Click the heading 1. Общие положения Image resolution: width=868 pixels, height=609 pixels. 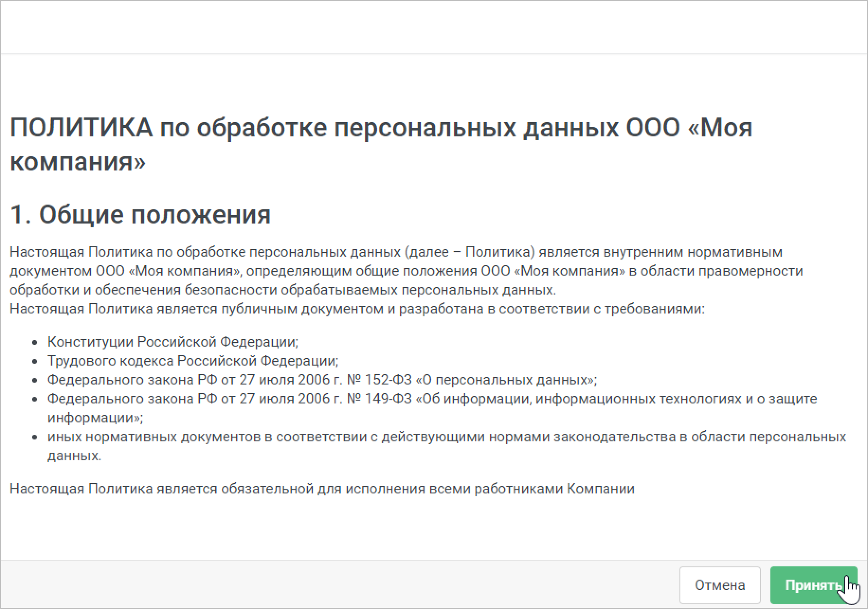tap(140, 215)
